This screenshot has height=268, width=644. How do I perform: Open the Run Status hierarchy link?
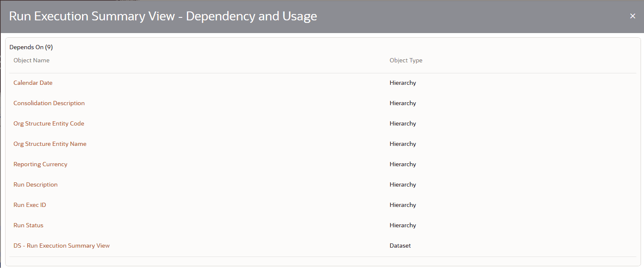[28, 225]
